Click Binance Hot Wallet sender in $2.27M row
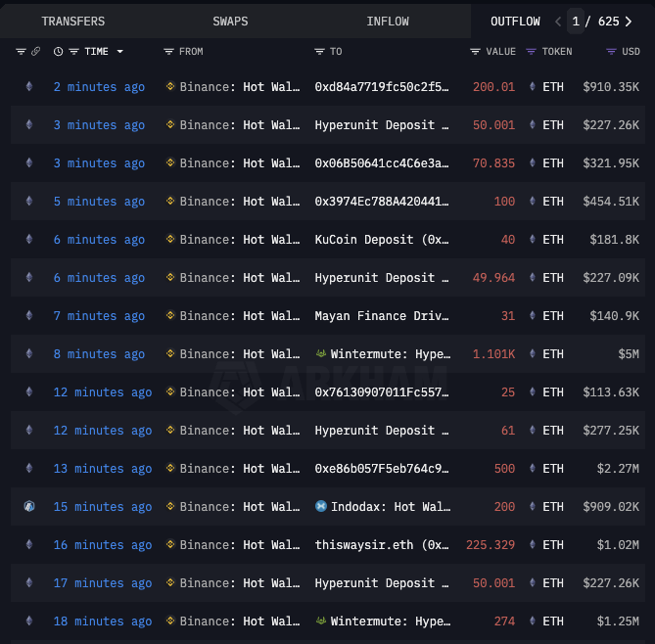The height and width of the screenshot is (644, 655). click(240, 469)
